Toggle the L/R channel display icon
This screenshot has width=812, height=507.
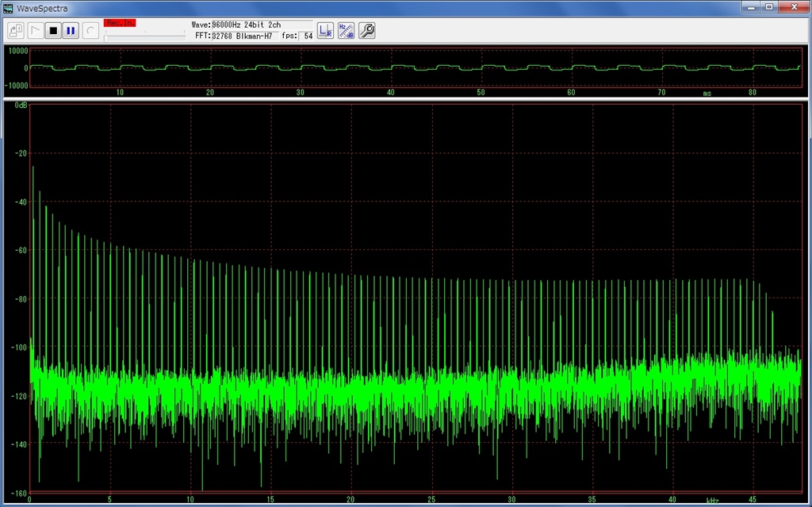click(x=325, y=31)
